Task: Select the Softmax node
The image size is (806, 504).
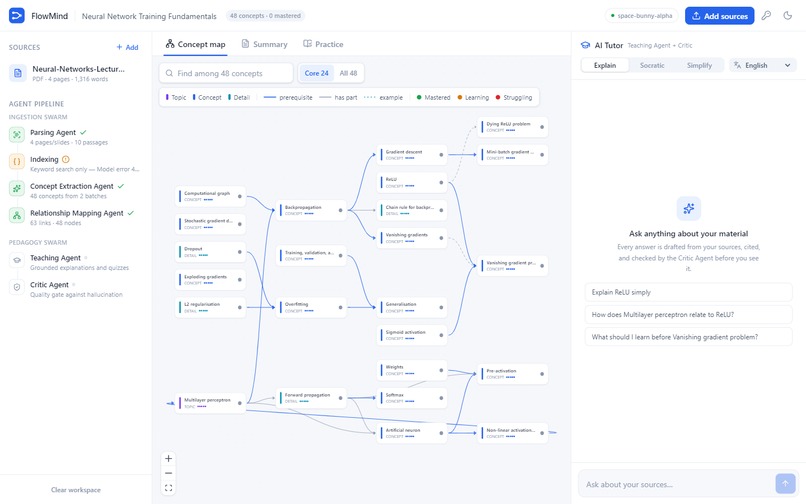Action: [x=412, y=398]
